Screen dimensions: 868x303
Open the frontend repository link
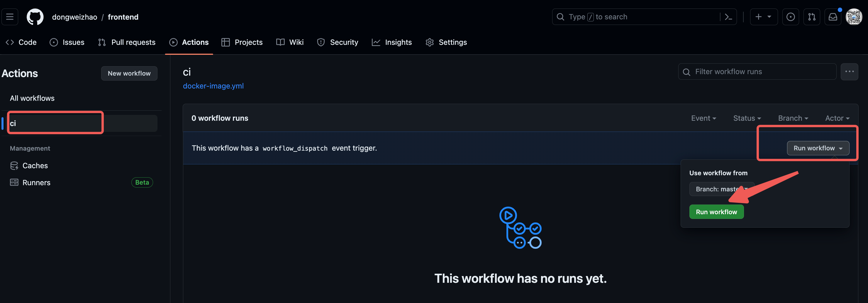pyautogui.click(x=123, y=17)
